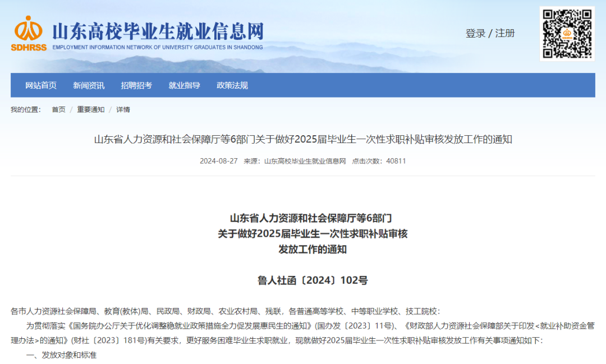The width and height of the screenshot is (606, 364).
Task: Click the site title 山东高校毕业生就业信息网
Action: click(x=158, y=31)
